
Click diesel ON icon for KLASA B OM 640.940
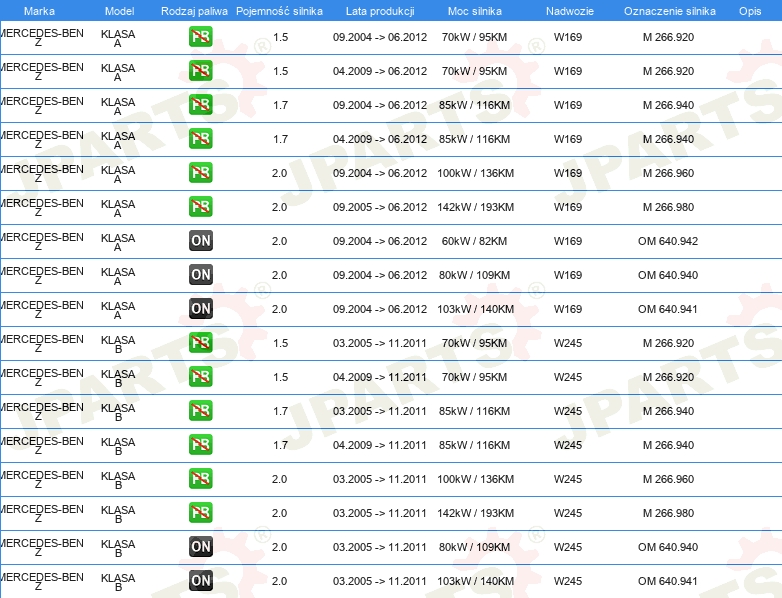tap(200, 547)
